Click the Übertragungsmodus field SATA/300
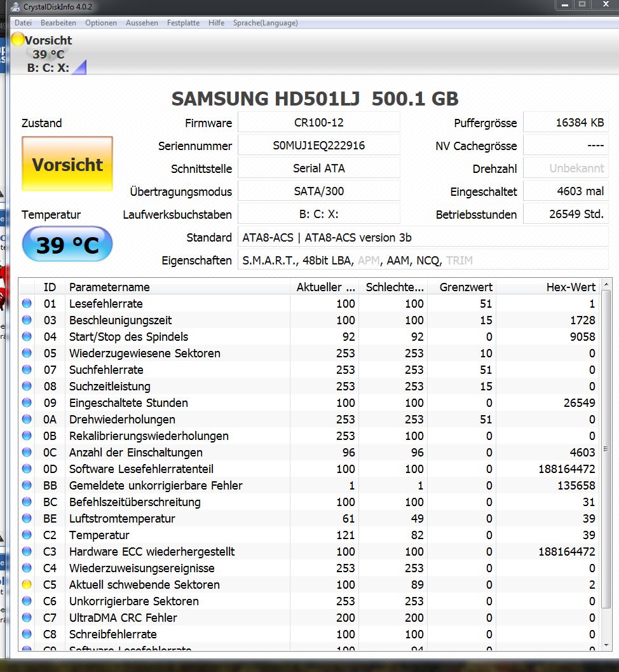The image size is (619, 672). [318, 191]
